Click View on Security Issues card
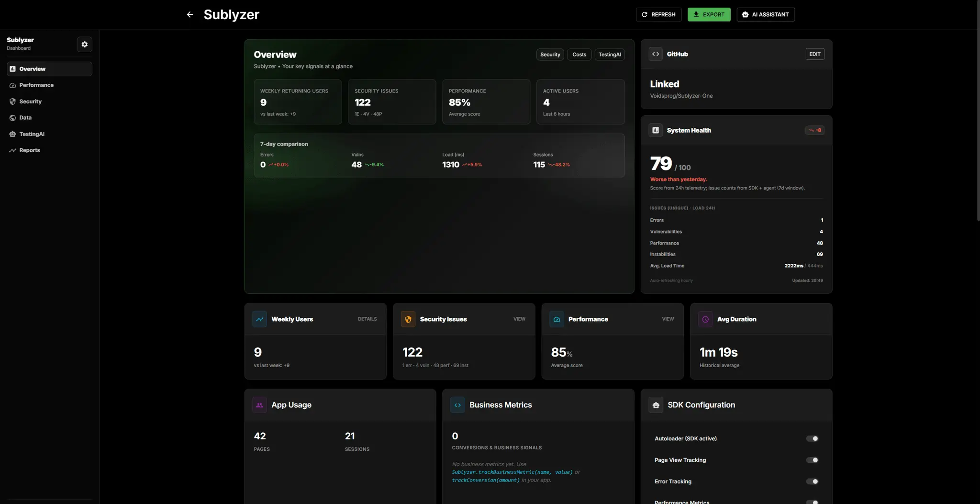Image resolution: width=980 pixels, height=504 pixels. pyautogui.click(x=519, y=319)
